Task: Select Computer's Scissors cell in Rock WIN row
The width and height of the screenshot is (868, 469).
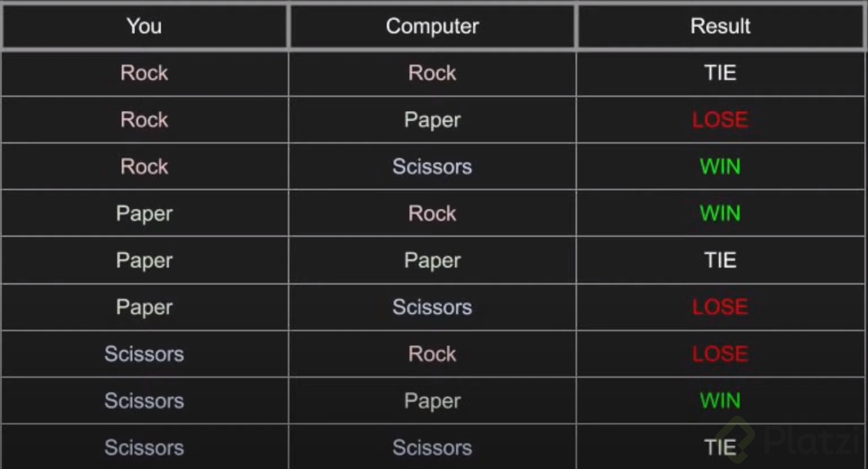Action: click(432, 167)
